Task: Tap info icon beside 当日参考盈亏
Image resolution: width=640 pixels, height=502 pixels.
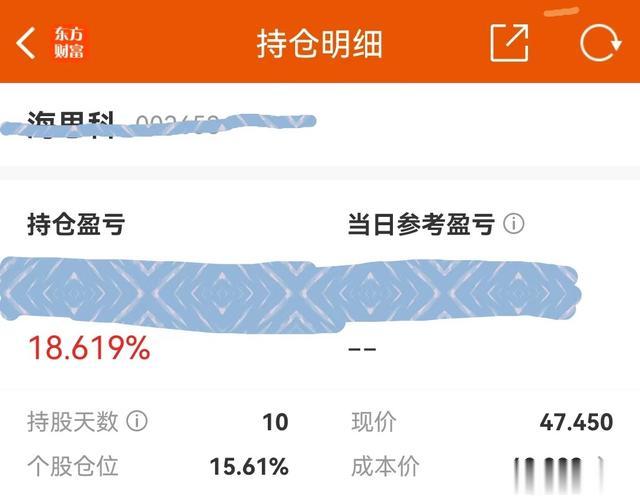Action: pyautogui.click(x=514, y=224)
